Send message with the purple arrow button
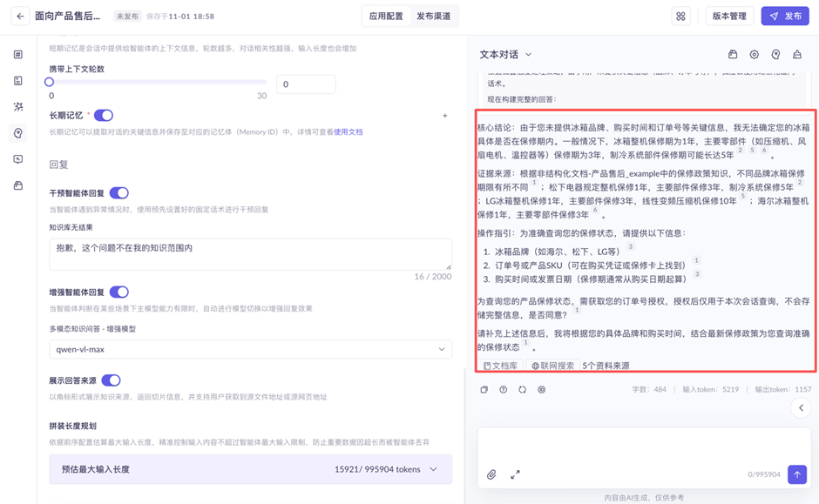819x504 pixels. [x=797, y=474]
